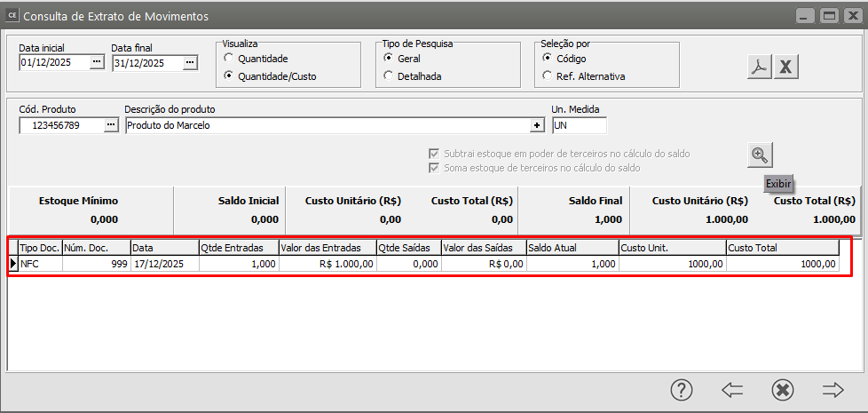Click the Tipo Doc. column header
This screenshot has height=413, width=868.
click(39, 248)
